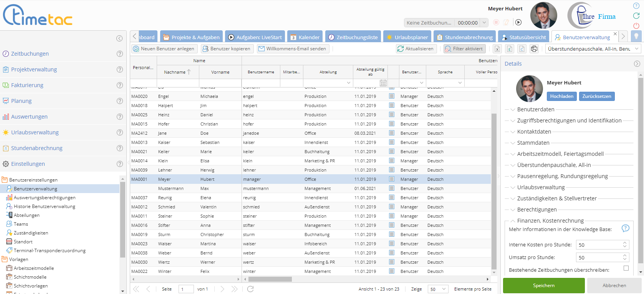The width and height of the screenshot is (644, 294).
Task: Click the print icon in toolbar
Action: click(x=534, y=49)
